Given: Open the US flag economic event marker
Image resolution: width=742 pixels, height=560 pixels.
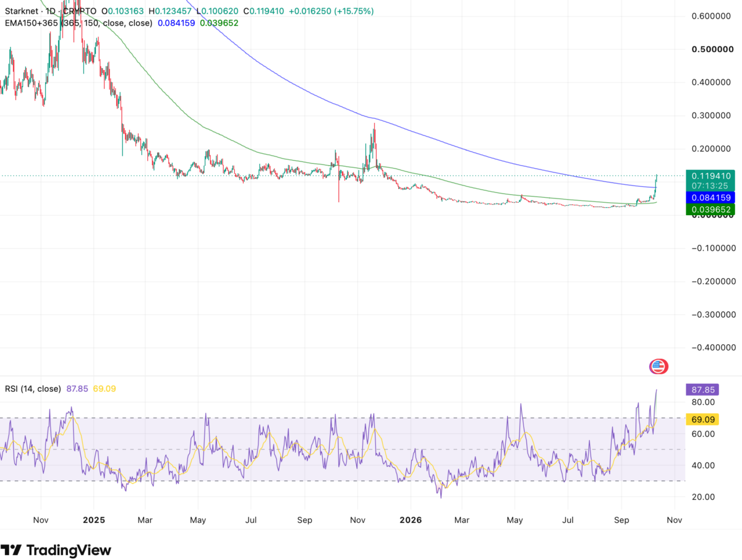Looking at the screenshot, I should point(659,367).
